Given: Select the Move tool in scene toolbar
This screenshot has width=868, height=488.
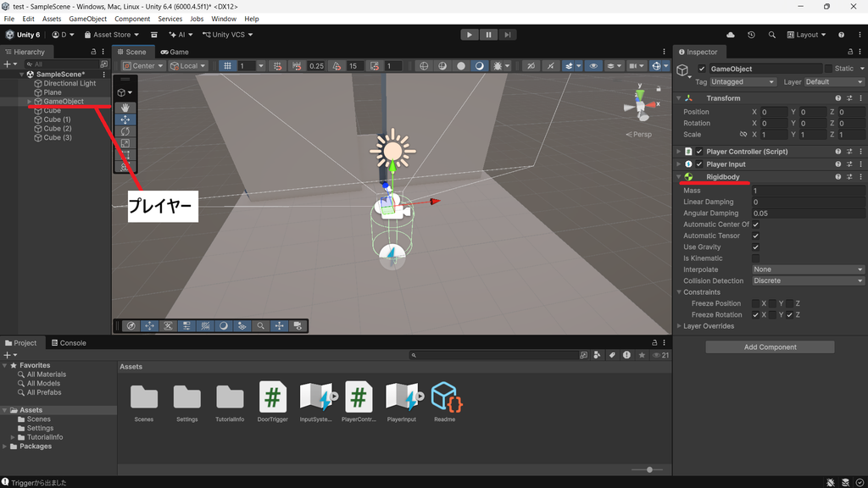Looking at the screenshot, I should coord(125,119).
